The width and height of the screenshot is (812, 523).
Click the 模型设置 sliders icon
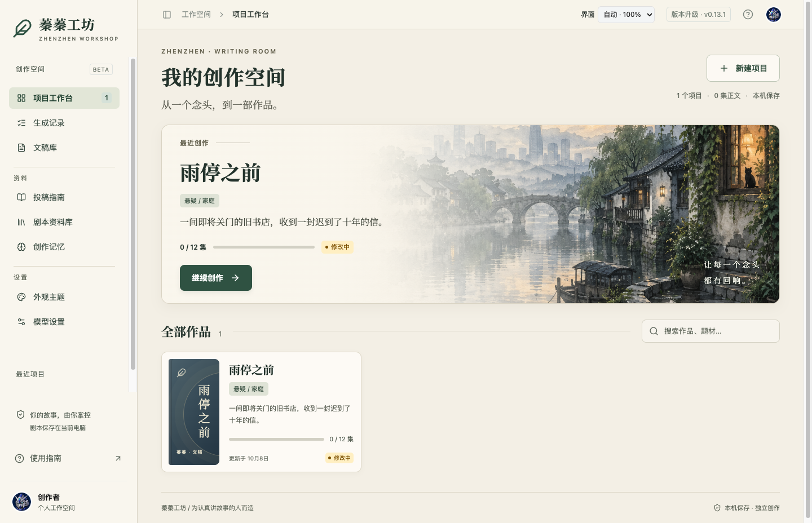point(21,322)
